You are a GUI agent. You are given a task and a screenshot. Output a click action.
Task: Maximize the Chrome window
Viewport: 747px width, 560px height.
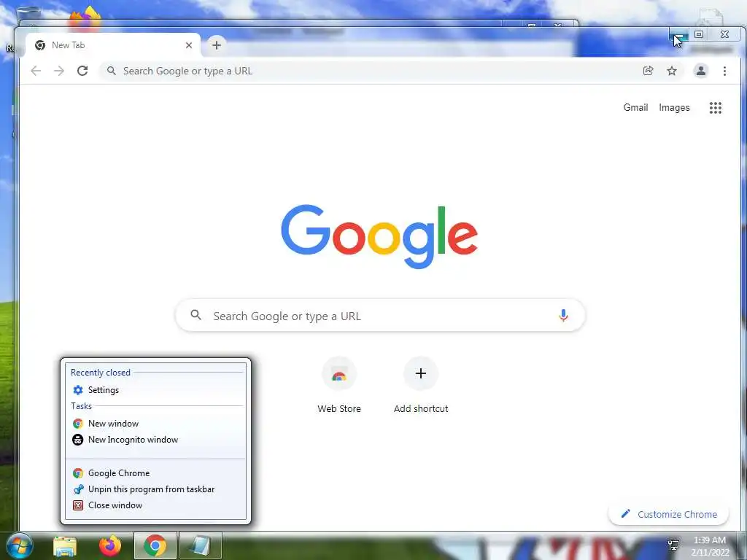coord(699,34)
